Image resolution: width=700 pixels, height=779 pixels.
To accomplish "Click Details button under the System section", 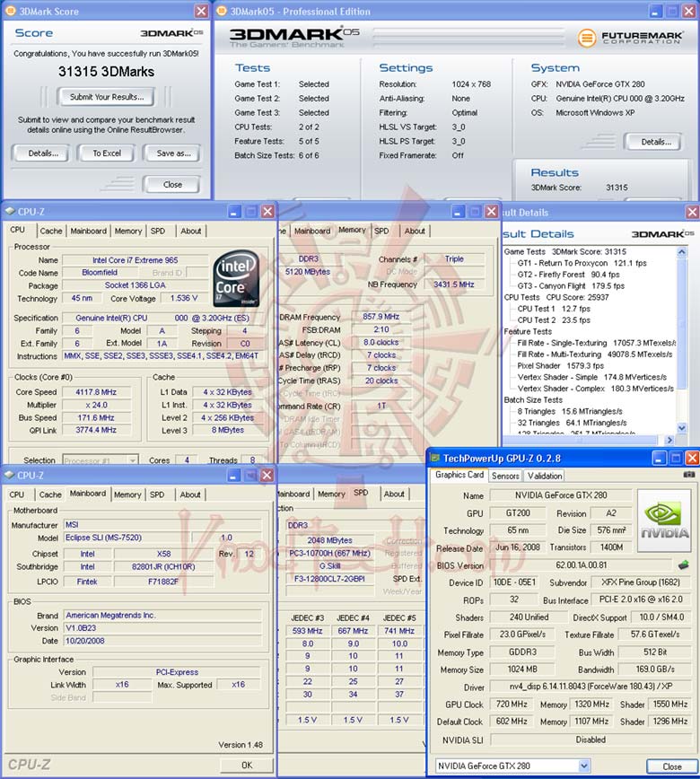I will [x=655, y=142].
